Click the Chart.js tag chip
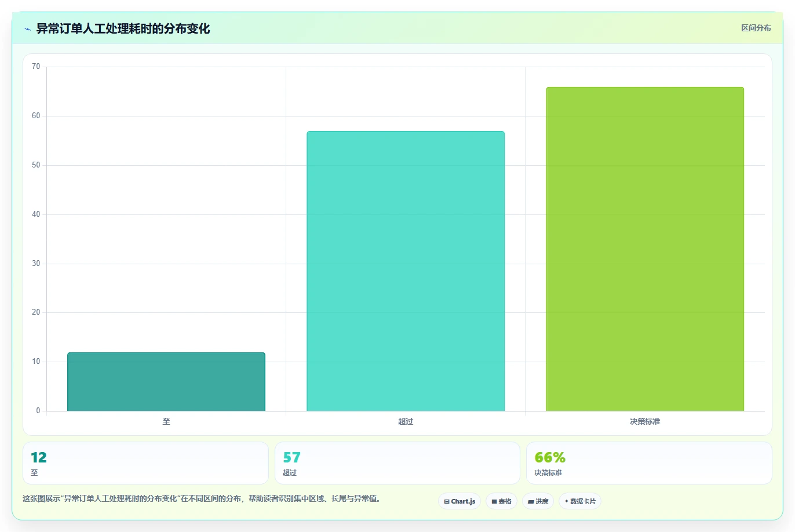 point(460,501)
